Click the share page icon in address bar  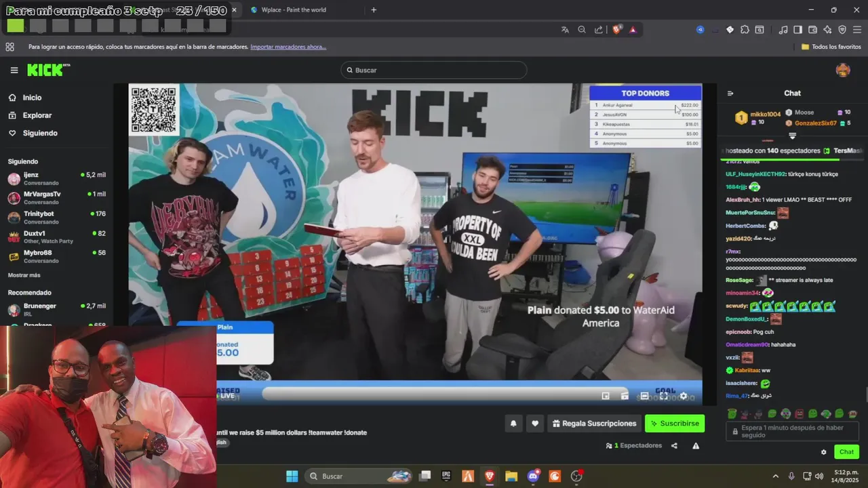point(599,30)
